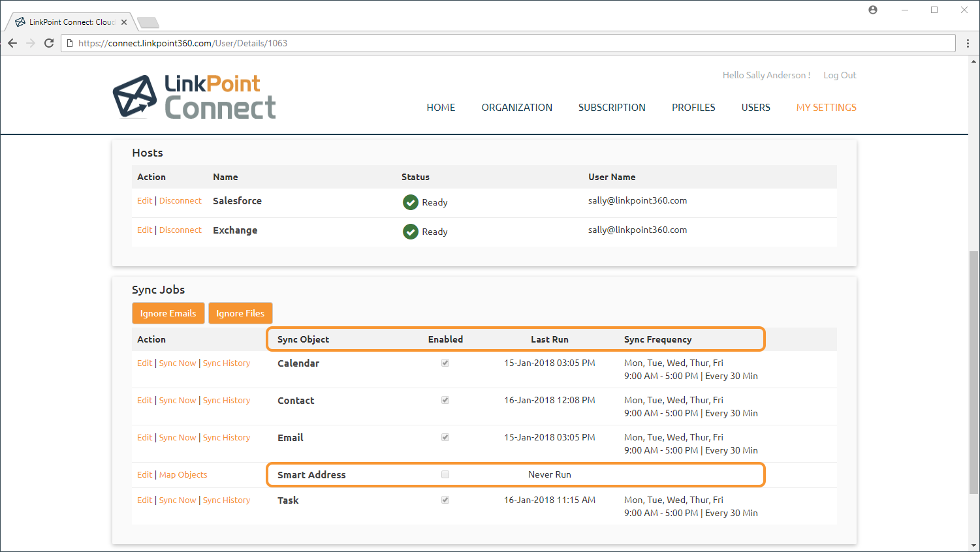This screenshot has width=980, height=552.
Task: Sync Now the Calendar job
Action: [178, 363]
